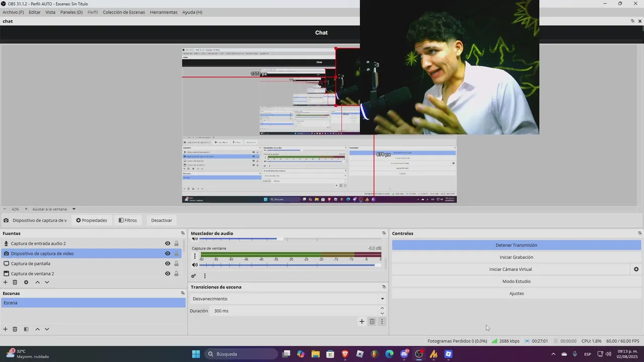Add a new source with the plus icon in Fuentes
644x362 pixels.
tap(6, 283)
